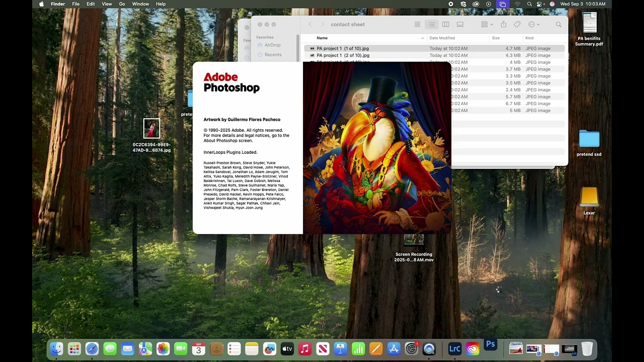
Task: Open Pages app in the Dock
Action: [376, 349]
